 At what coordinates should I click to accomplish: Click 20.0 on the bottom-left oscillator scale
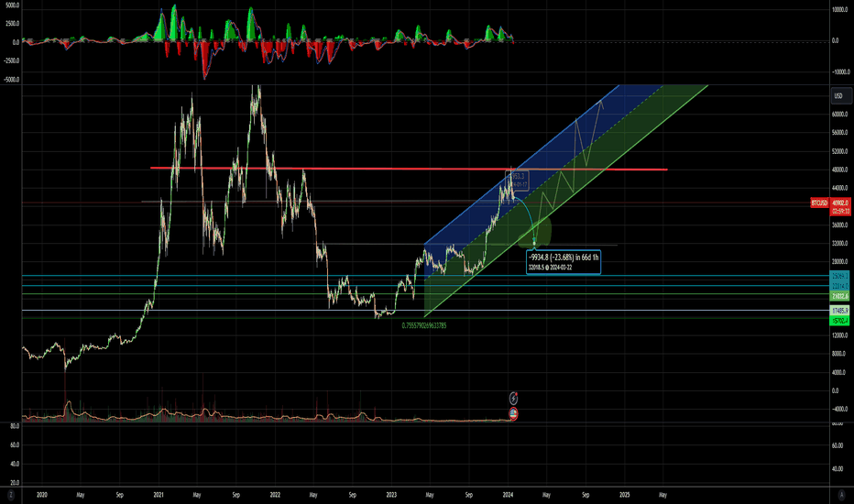point(15,482)
